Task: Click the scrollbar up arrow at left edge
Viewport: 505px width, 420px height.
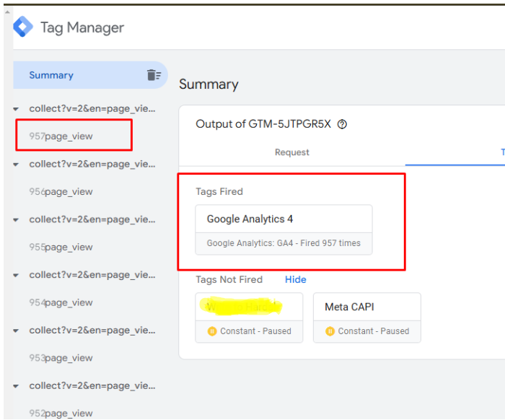Action: point(7,12)
